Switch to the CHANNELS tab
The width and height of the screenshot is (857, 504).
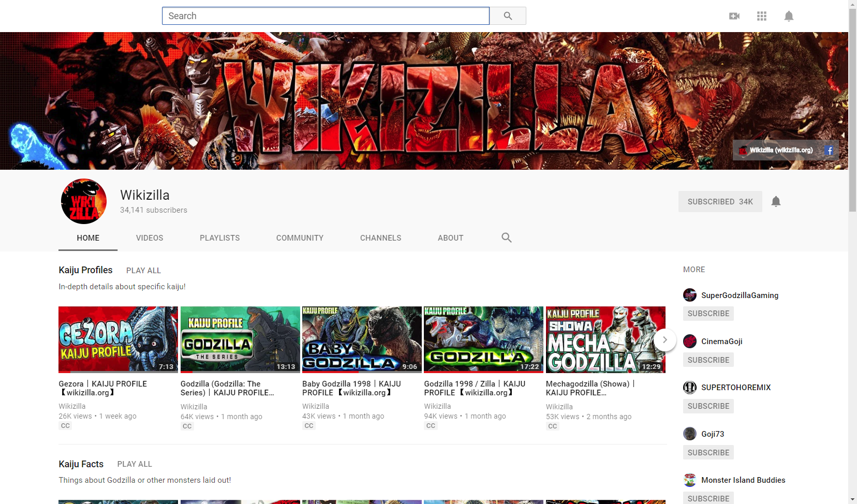(381, 238)
